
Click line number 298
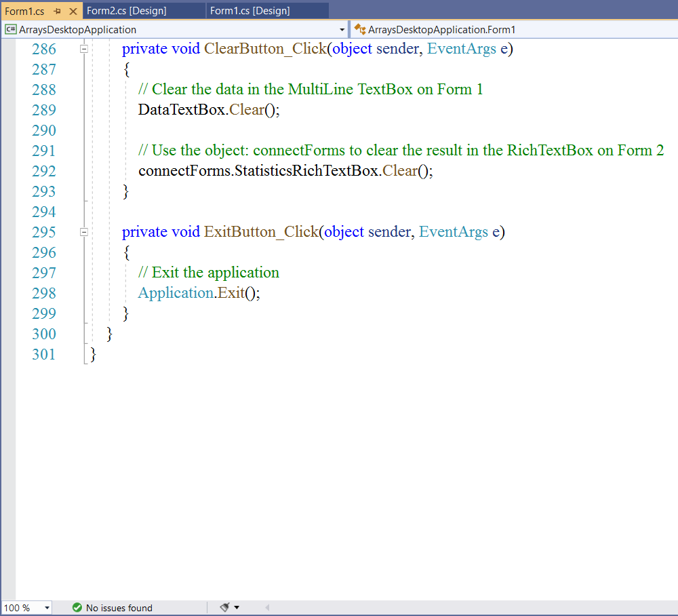43,293
